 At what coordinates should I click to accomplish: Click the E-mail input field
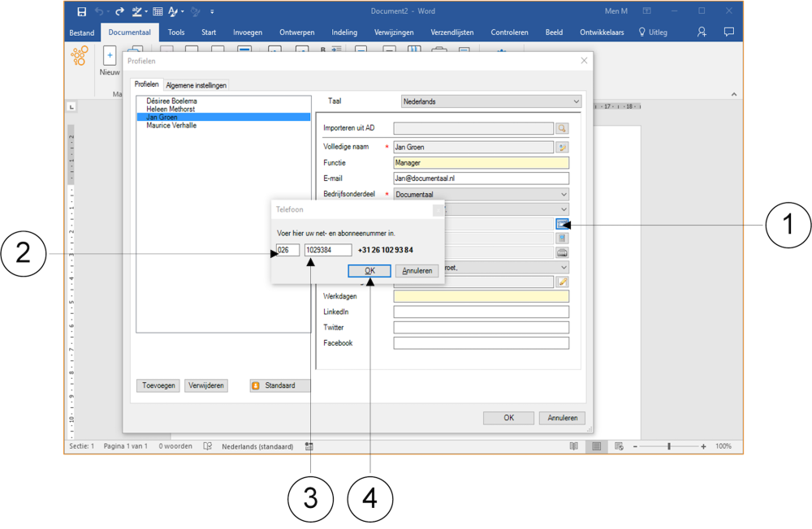click(x=481, y=178)
